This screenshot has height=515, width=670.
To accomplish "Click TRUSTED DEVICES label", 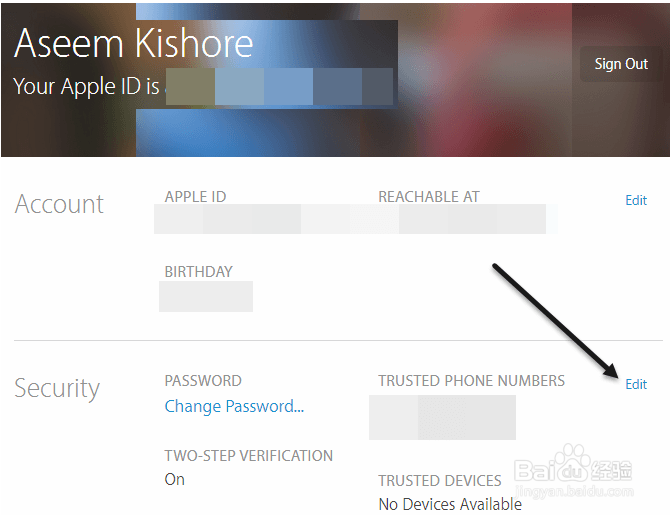I will pos(440,481).
